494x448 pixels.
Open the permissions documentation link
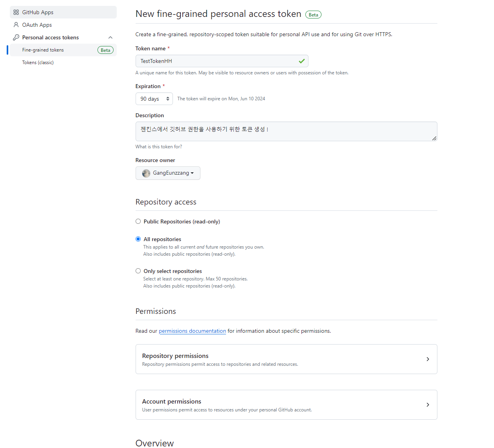coord(192,331)
